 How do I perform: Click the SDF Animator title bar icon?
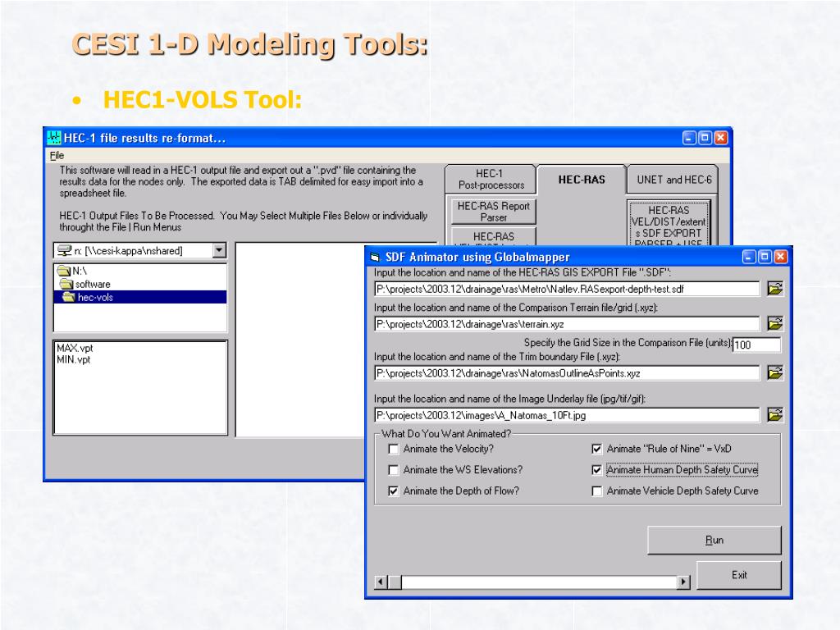click(x=375, y=257)
